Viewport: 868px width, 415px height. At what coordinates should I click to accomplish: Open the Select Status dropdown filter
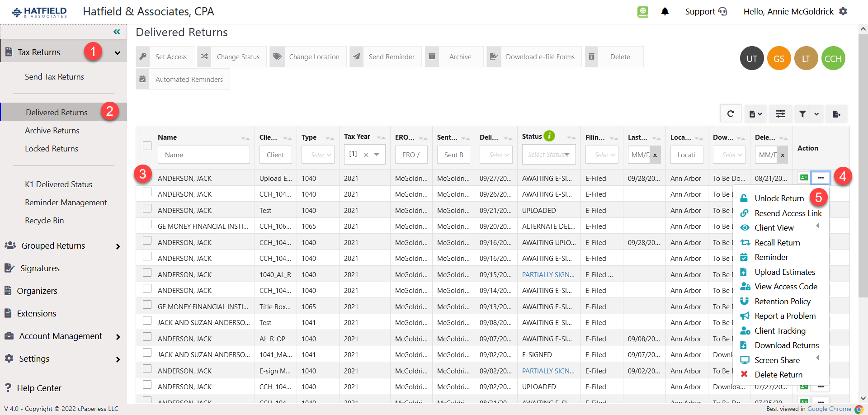[x=548, y=154]
